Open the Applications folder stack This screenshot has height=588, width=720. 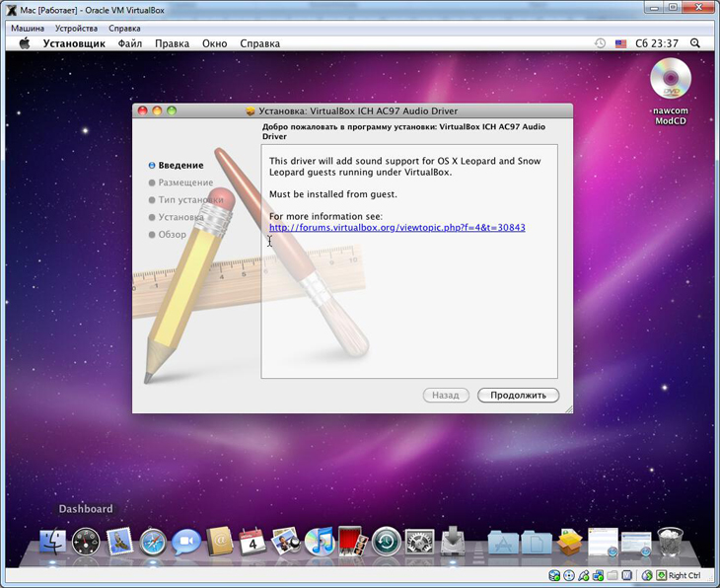tap(503, 543)
